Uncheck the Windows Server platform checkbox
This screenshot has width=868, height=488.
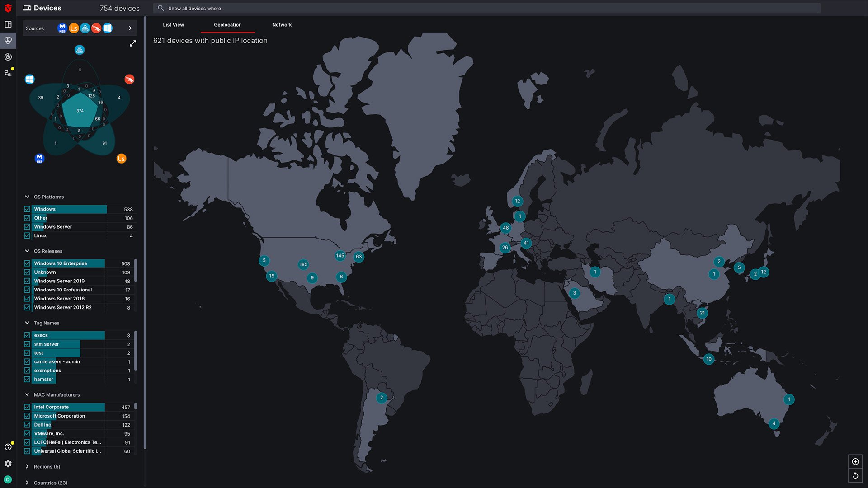27,227
